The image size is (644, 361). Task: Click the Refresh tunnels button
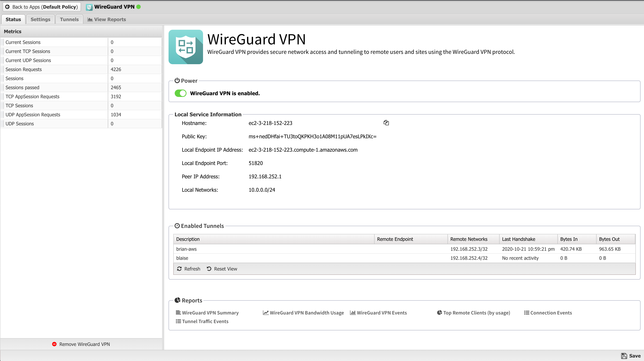pos(189,269)
